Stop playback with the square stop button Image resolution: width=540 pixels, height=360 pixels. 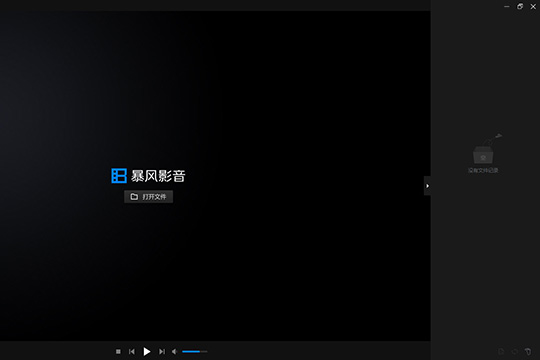118,351
